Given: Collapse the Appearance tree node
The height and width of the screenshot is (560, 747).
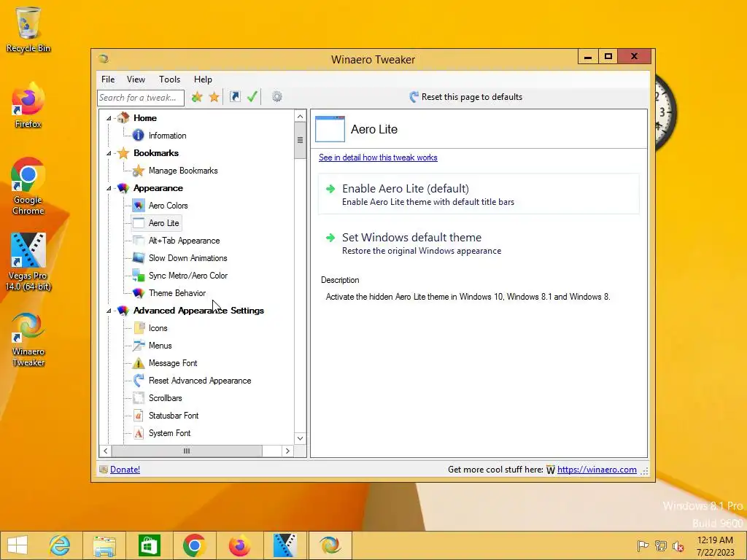Looking at the screenshot, I should click(109, 188).
